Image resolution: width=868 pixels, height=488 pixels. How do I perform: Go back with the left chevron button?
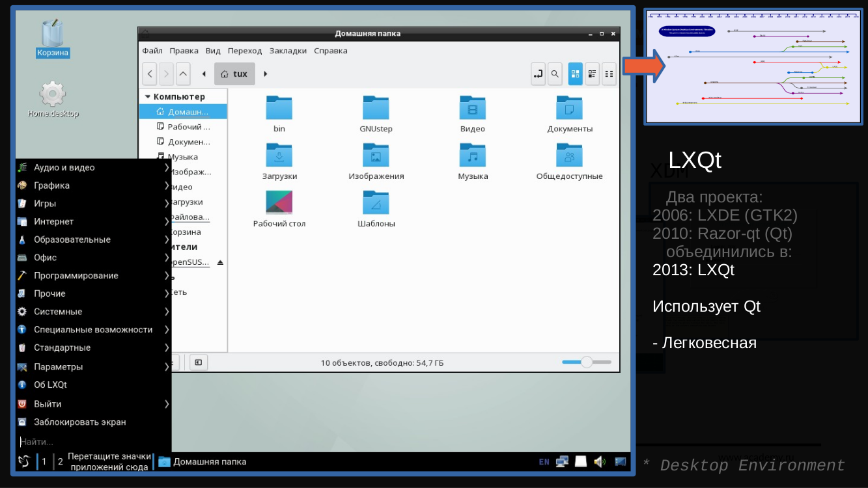coord(150,74)
